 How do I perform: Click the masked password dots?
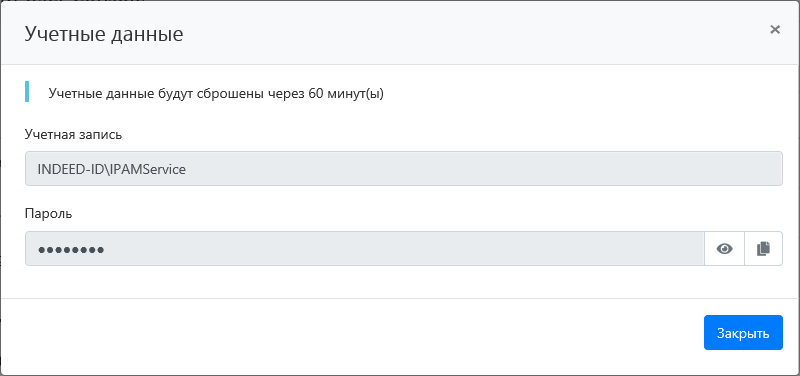point(71,249)
